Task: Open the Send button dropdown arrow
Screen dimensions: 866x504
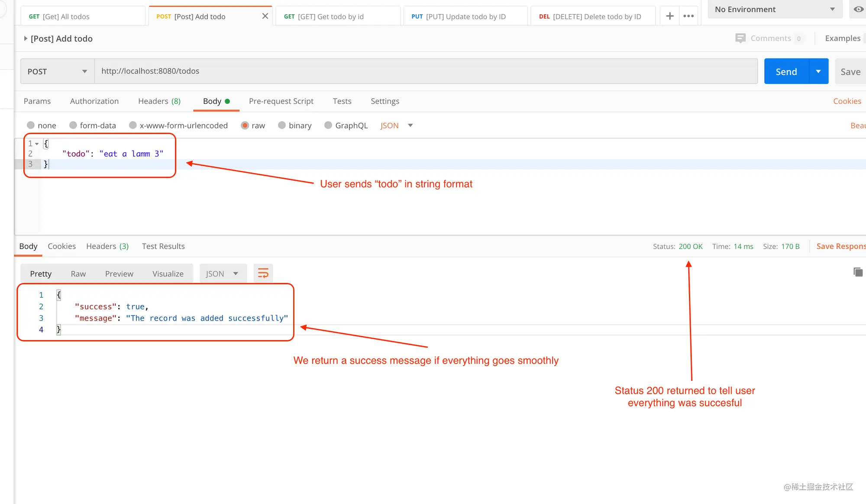Action: click(x=818, y=71)
